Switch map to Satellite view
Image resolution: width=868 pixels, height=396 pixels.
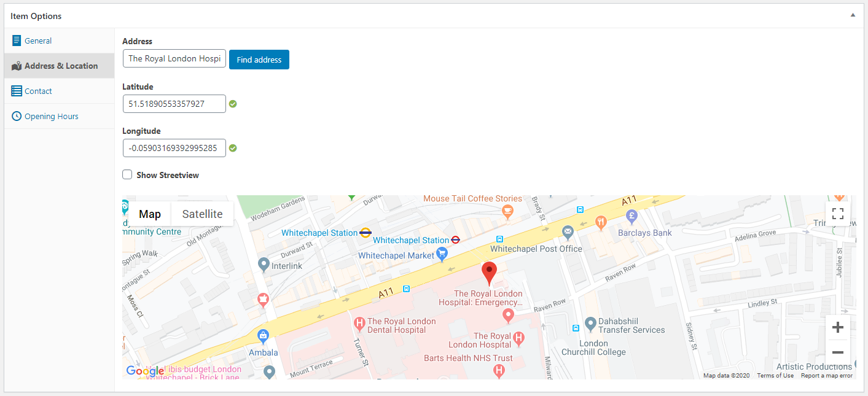[x=202, y=214]
